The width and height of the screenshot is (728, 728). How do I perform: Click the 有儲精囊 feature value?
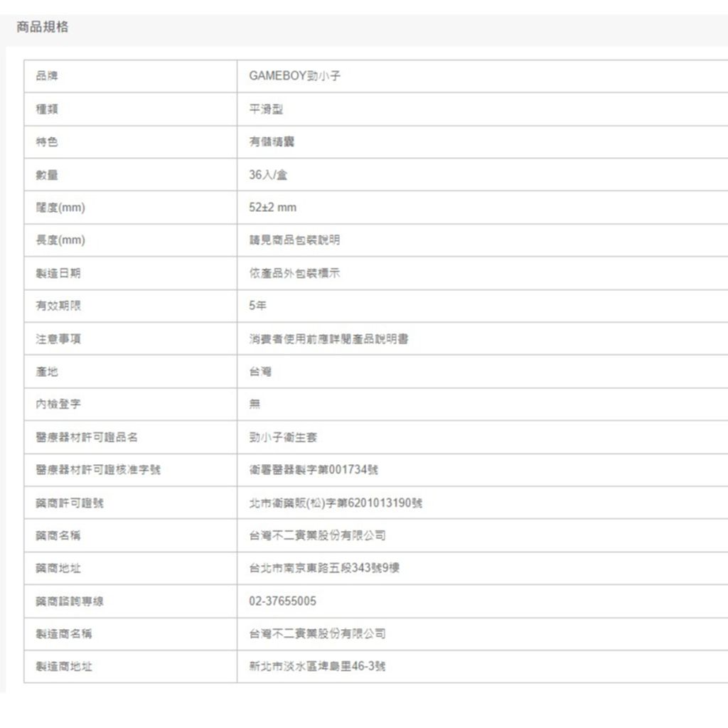point(272,141)
